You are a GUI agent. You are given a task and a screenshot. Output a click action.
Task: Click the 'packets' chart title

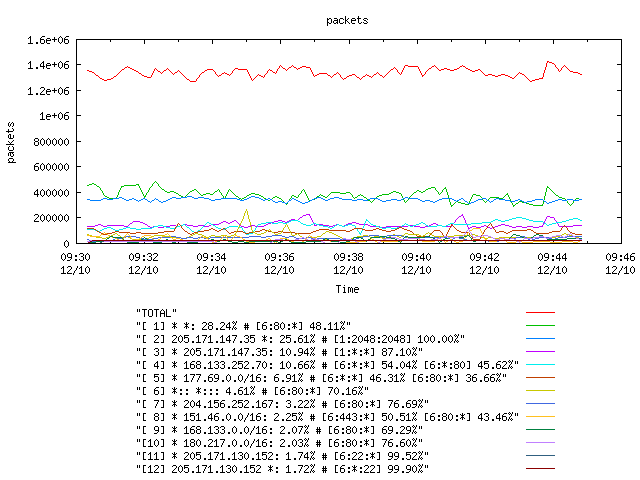tap(347, 20)
